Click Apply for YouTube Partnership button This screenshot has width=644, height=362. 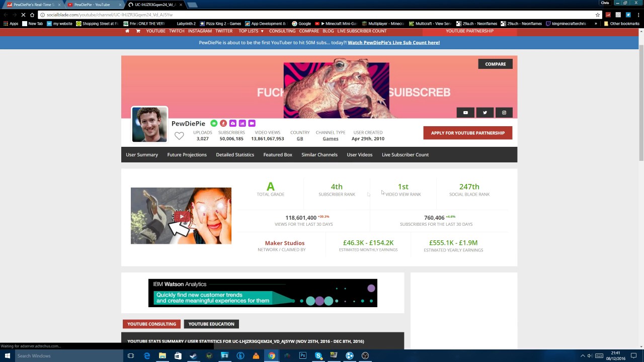[468, 133]
